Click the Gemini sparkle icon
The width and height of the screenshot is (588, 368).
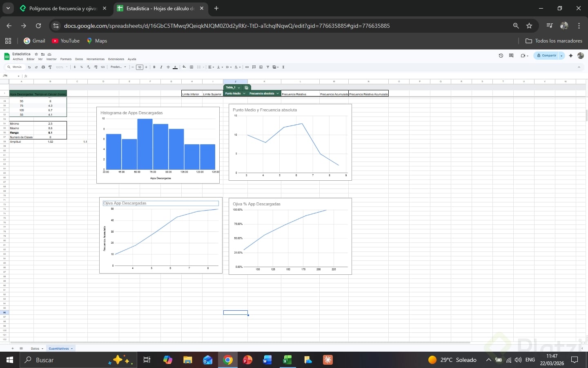(x=571, y=56)
